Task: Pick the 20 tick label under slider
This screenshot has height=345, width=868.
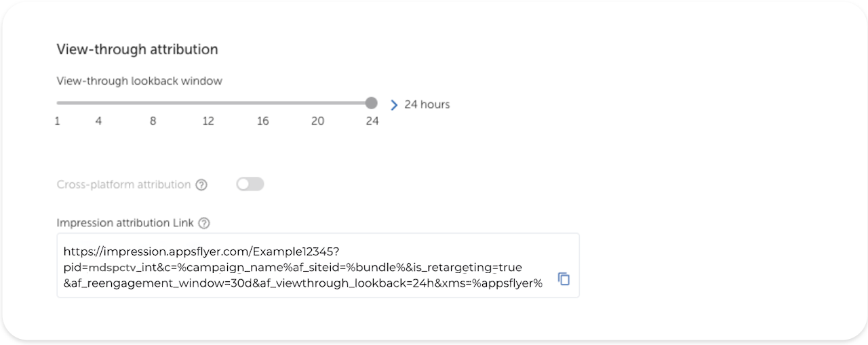Action: pyautogui.click(x=317, y=121)
